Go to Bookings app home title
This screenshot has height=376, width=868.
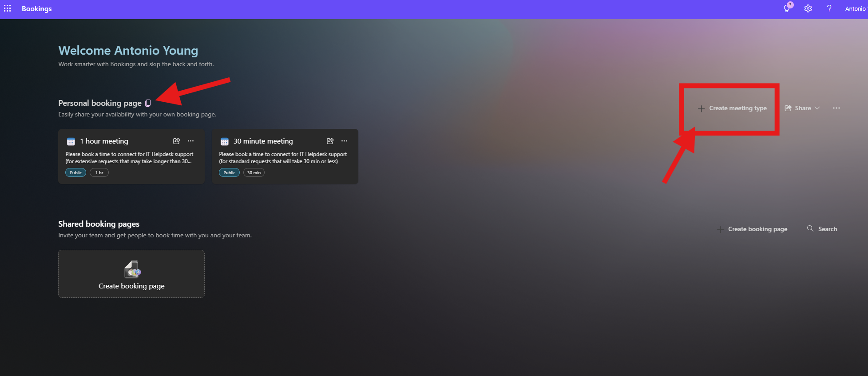[x=37, y=8]
